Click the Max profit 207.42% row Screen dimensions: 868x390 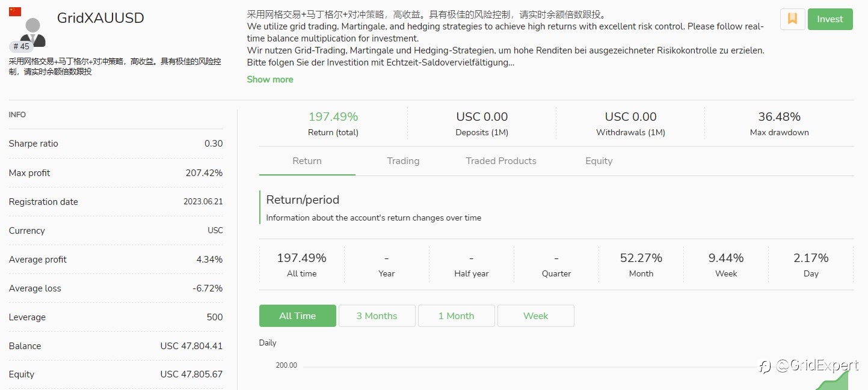(x=115, y=173)
